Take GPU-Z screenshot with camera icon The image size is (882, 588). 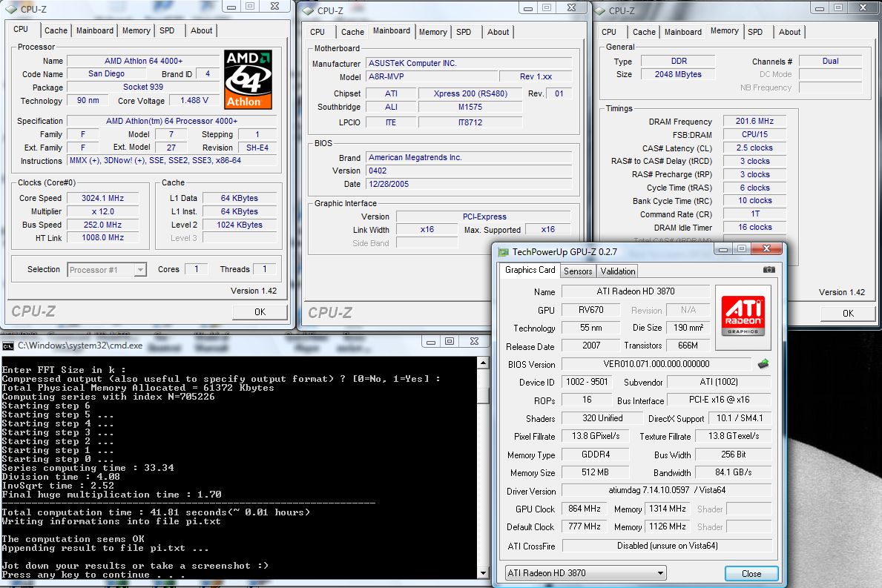click(769, 270)
